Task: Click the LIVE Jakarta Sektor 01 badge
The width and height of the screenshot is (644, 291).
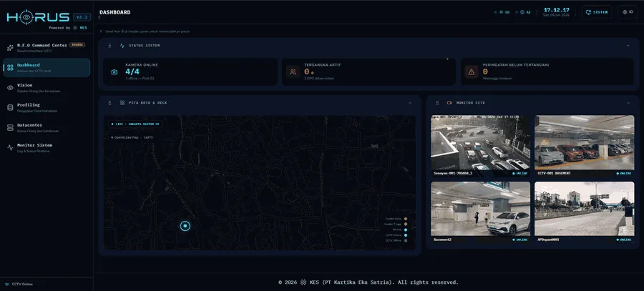Action: (x=135, y=124)
